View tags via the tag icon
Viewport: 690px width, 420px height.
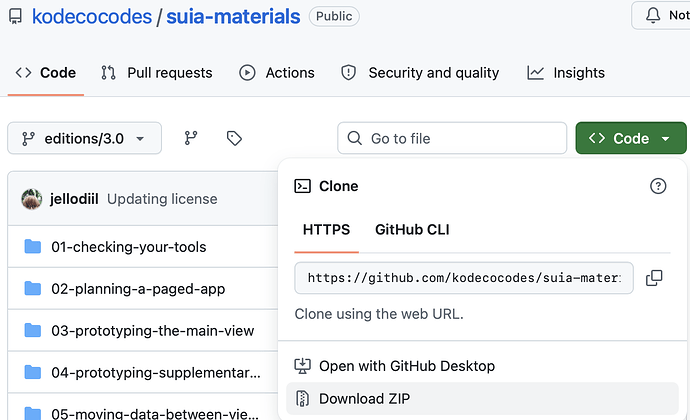[234, 138]
